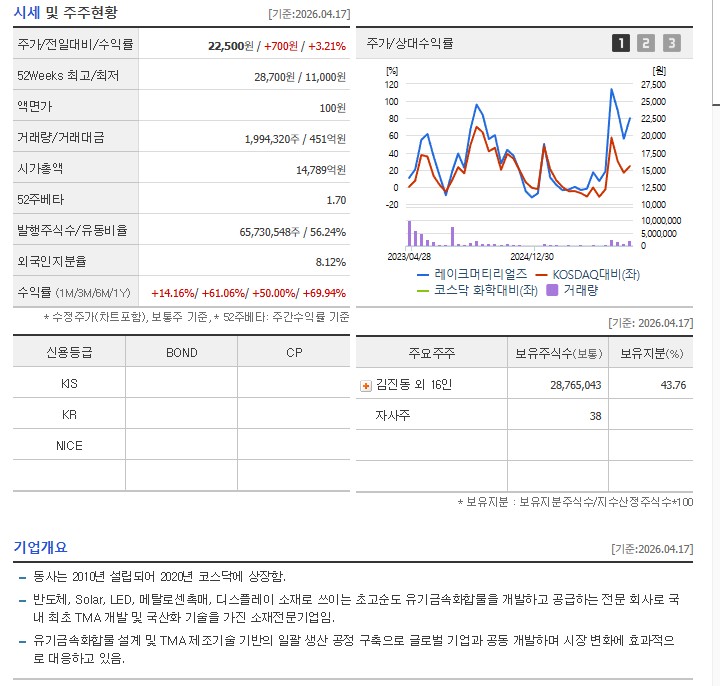Screen dimensions: 720x686
Task: Click the 2023/04/28 chart date label
Action: (409, 256)
